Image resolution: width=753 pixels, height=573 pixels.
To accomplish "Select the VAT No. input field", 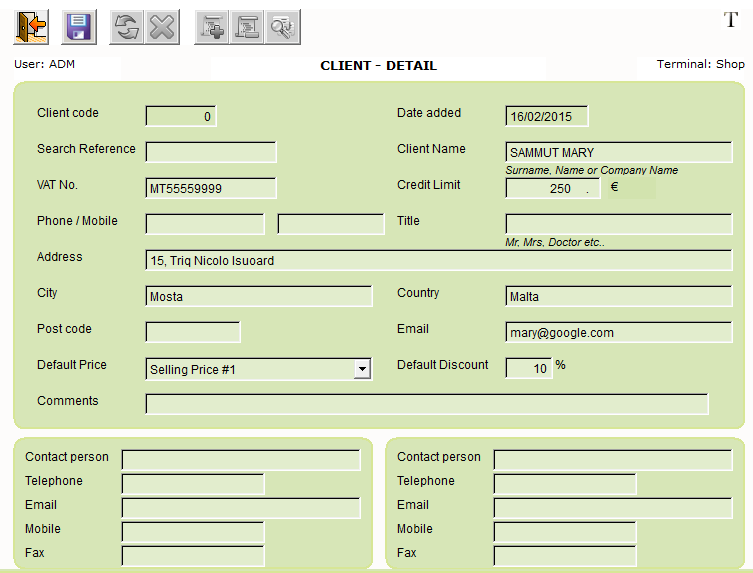I will (x=211, y=189).
